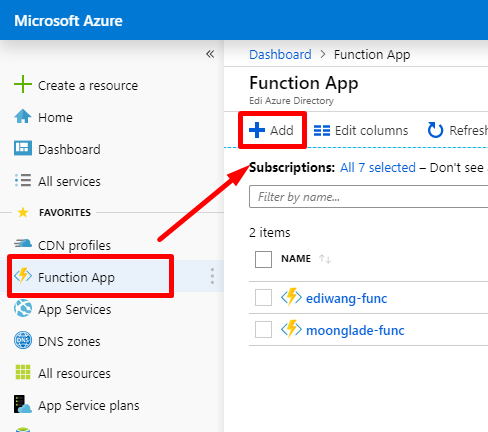This screenshot has width=488, height=432.
Task: Click the Microsoft Azure logo text
Action: tap(68, 21)
